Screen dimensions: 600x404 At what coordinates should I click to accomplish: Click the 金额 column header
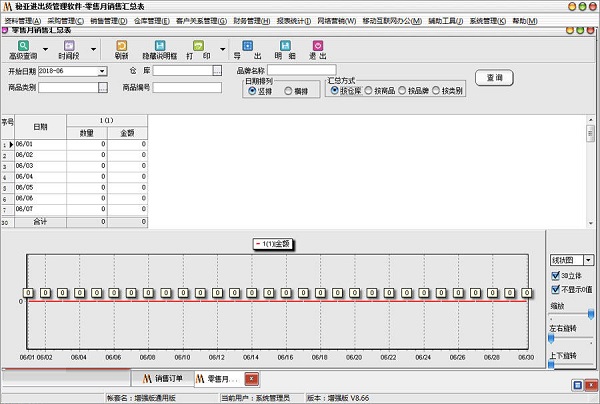127,133
